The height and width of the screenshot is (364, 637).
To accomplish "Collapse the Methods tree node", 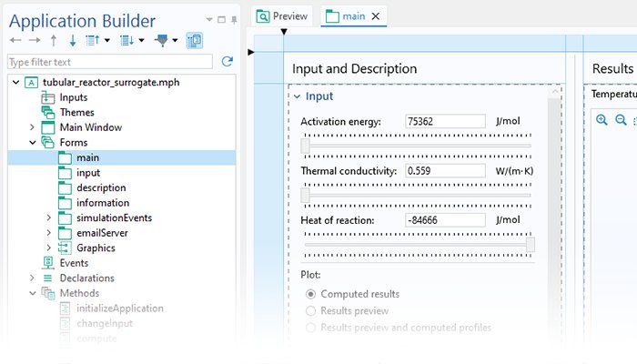I will pyautogui.click(x=33, y=293).
